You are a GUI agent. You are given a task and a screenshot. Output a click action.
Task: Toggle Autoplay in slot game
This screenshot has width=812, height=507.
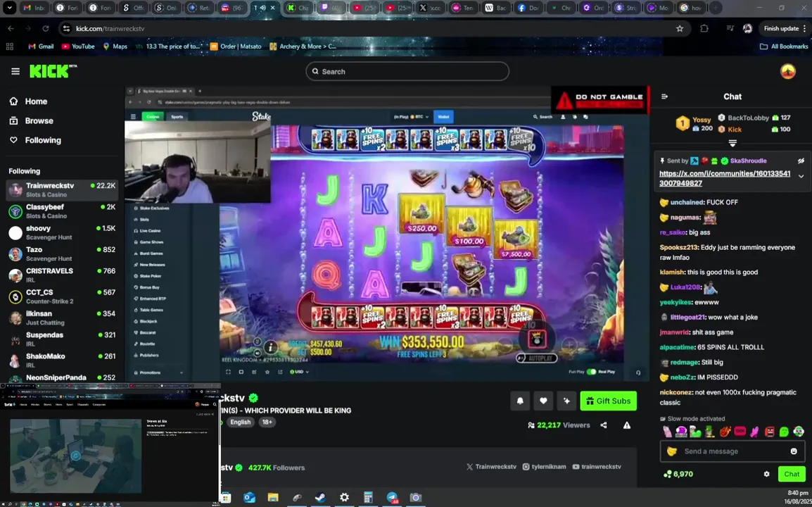click(537, 358)
